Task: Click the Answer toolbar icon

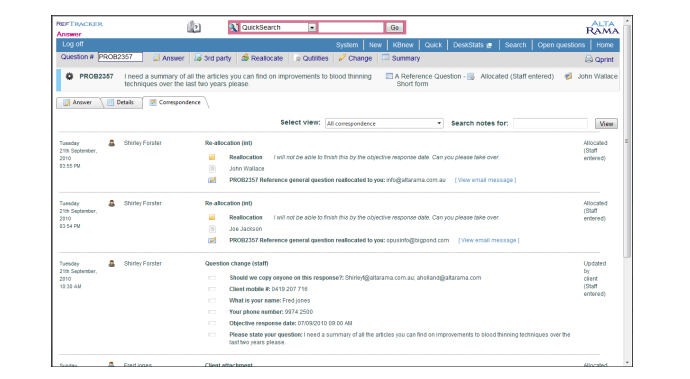Action: 156,58
